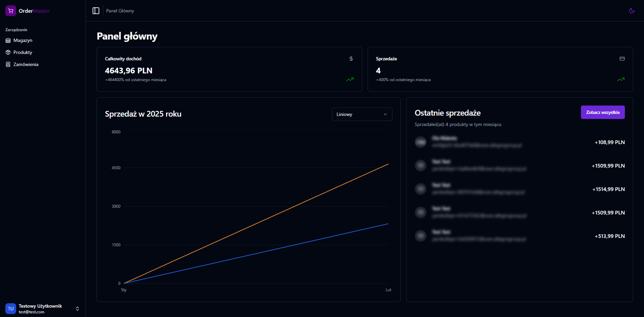This screenshot has width=644, height=317.
Task: Open the Liniowy chart type dropdown
Action: (362, 114)
